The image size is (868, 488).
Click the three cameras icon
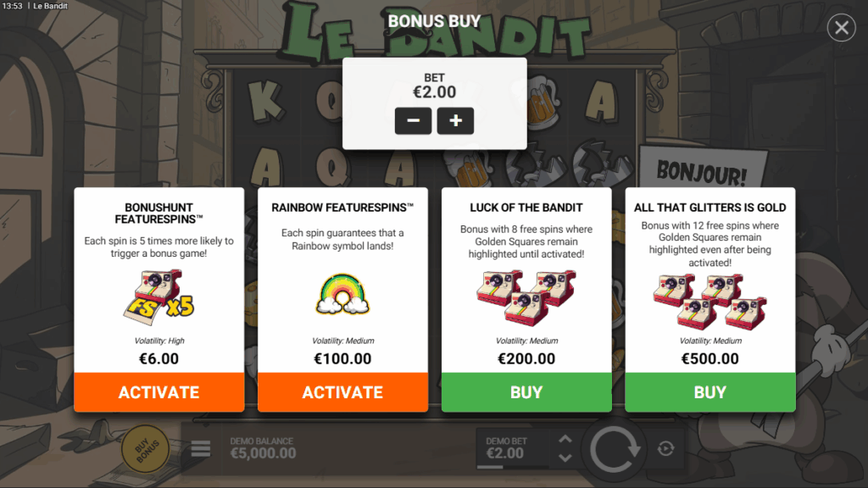(x=526, y=297)
